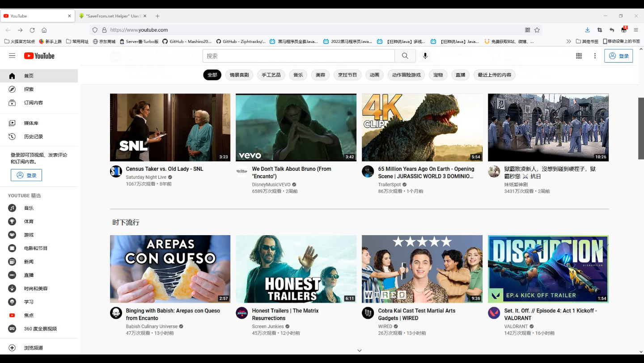Open the YouTube hamburger guide menu
This screenshot has width=644, height=363.
click(12, 55)
